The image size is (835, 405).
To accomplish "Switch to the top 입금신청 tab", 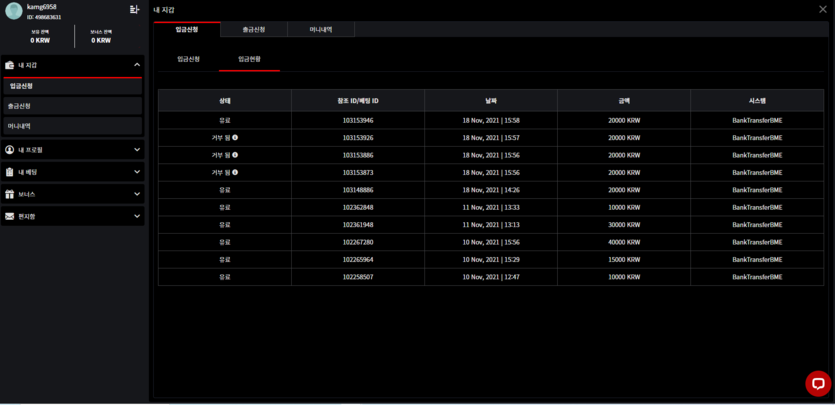I will tap(187, 29).
